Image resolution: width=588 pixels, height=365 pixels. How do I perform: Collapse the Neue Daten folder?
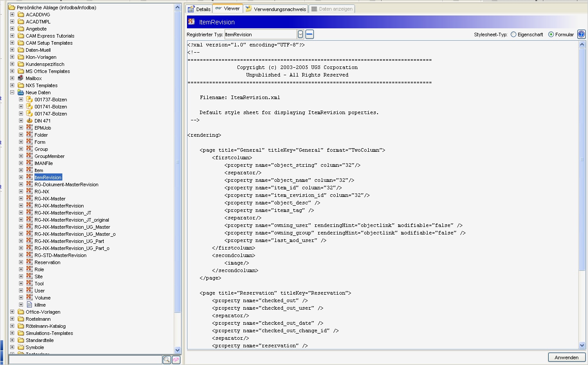pos(12,92)
